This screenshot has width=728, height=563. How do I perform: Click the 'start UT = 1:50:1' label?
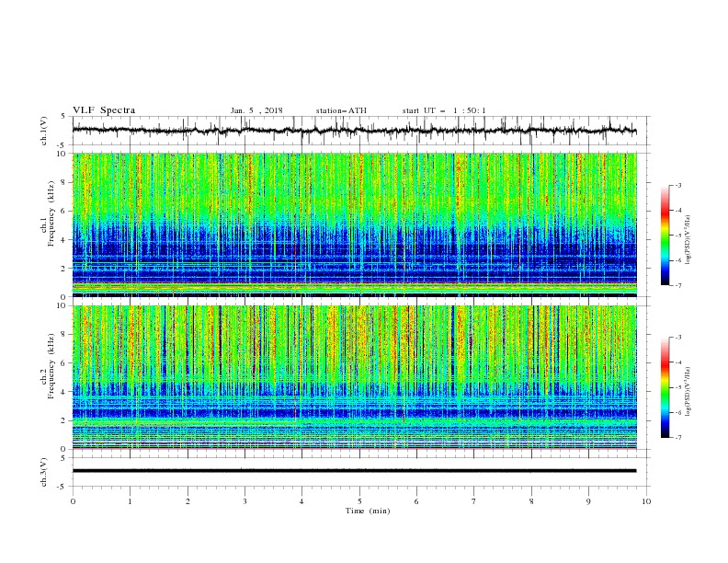[444, 110]
